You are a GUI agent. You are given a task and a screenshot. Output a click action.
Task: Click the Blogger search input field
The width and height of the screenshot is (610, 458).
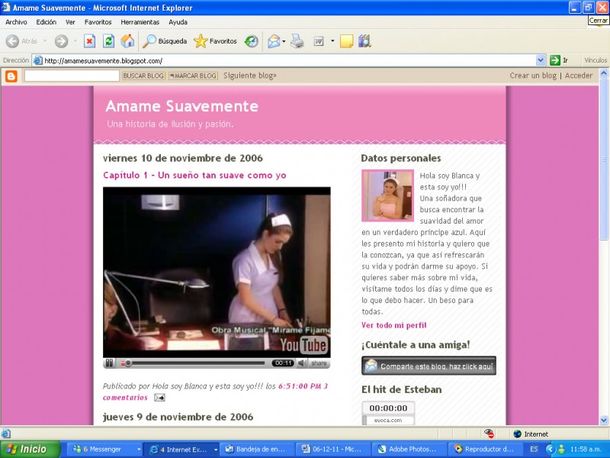(x=72, y=76)
